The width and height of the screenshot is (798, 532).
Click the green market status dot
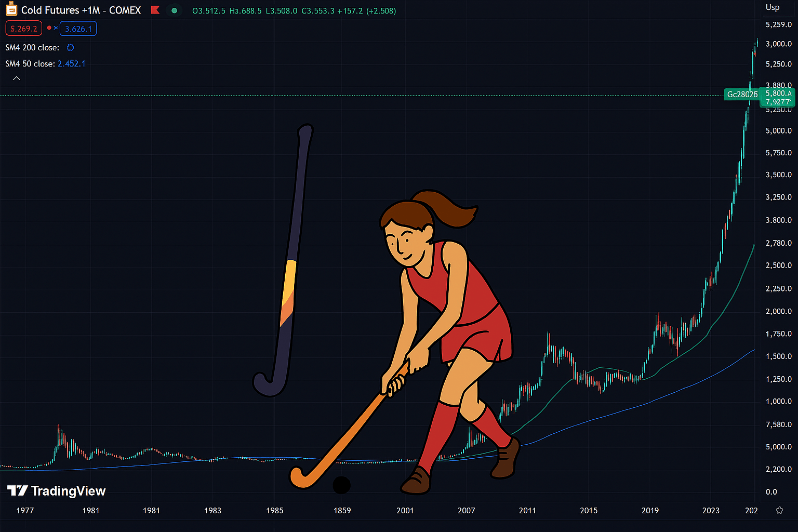coord(175,10)
